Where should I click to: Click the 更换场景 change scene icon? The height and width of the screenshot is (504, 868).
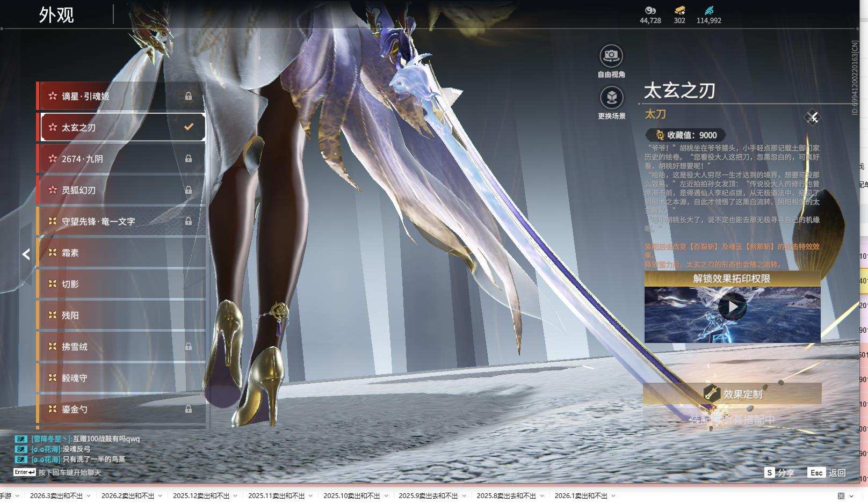point(611,98)
